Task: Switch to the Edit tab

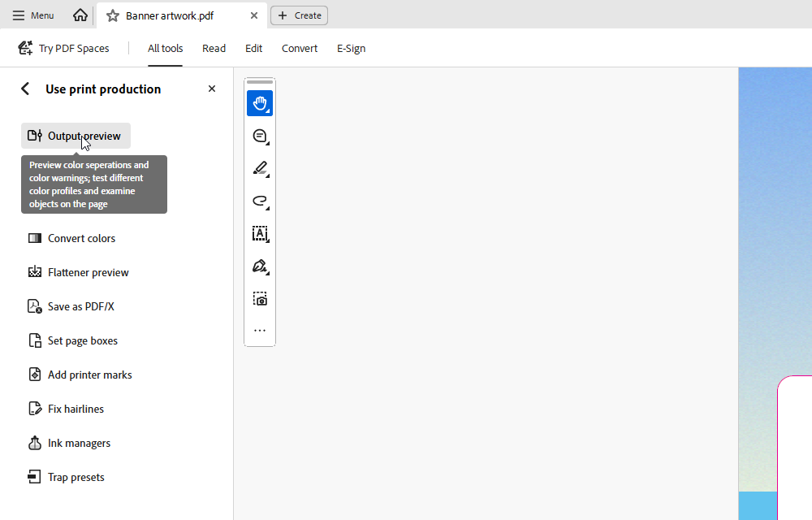Action: click(253, 48)
